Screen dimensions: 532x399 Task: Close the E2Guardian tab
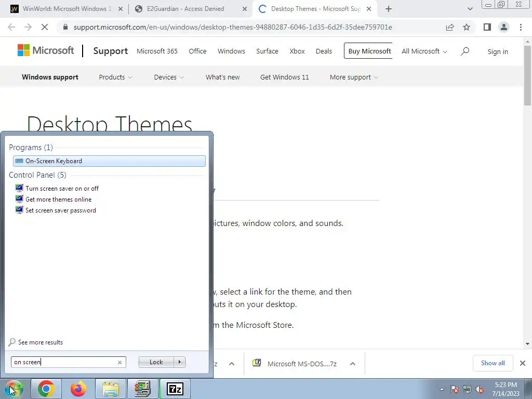[245, 9]
